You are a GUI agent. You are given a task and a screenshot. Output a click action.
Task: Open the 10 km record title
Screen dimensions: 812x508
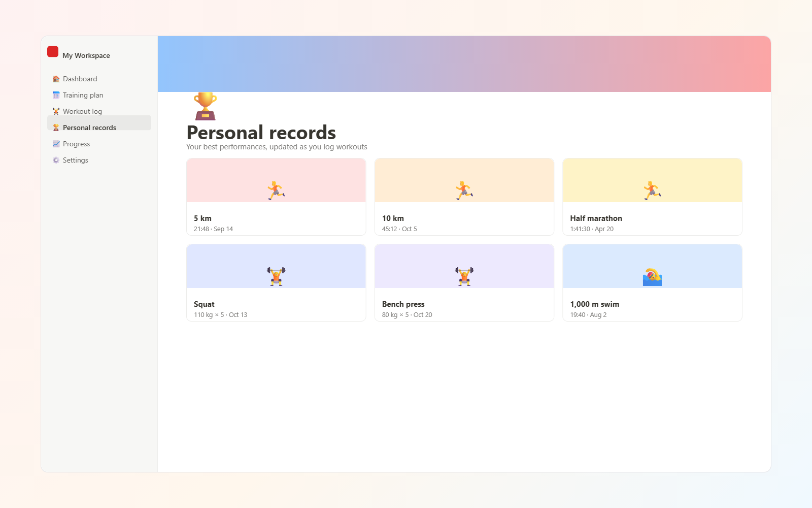click(x=393, y=218)
